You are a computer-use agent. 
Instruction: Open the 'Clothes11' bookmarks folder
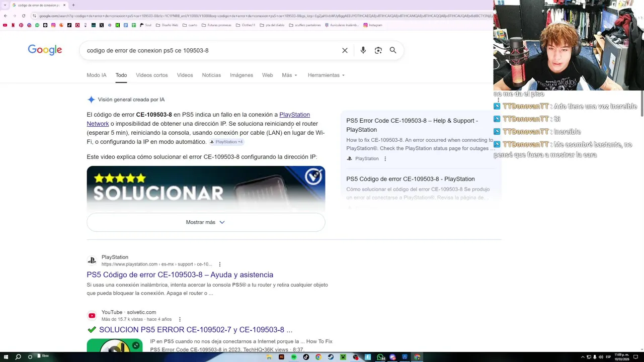(x=246, y=25)
